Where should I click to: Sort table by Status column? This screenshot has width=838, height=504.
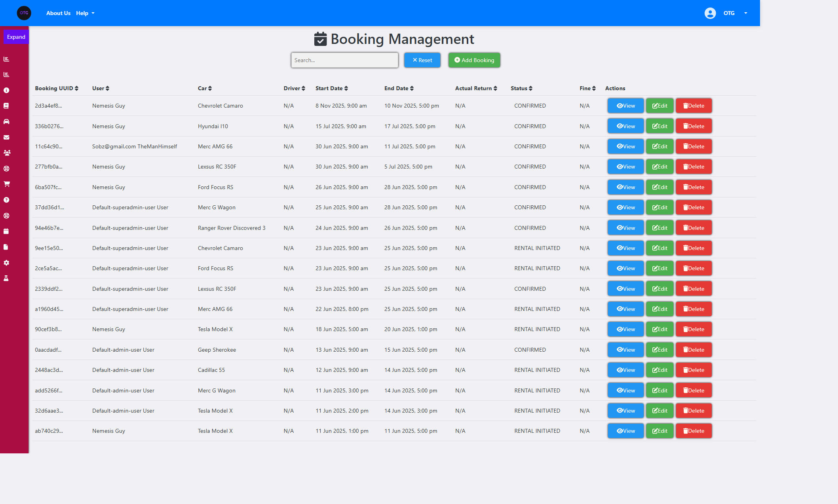pyautogui.click(x=522, y=88)
